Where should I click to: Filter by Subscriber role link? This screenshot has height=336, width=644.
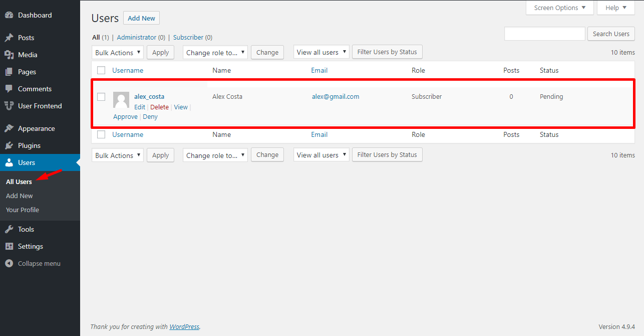click(x=188, y=37)
